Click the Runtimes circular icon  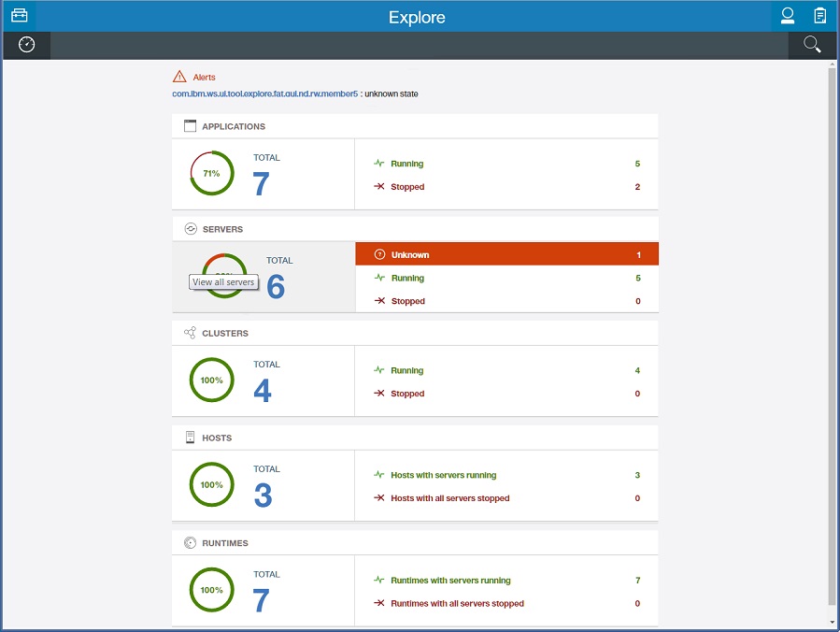[x=191, y=542]
